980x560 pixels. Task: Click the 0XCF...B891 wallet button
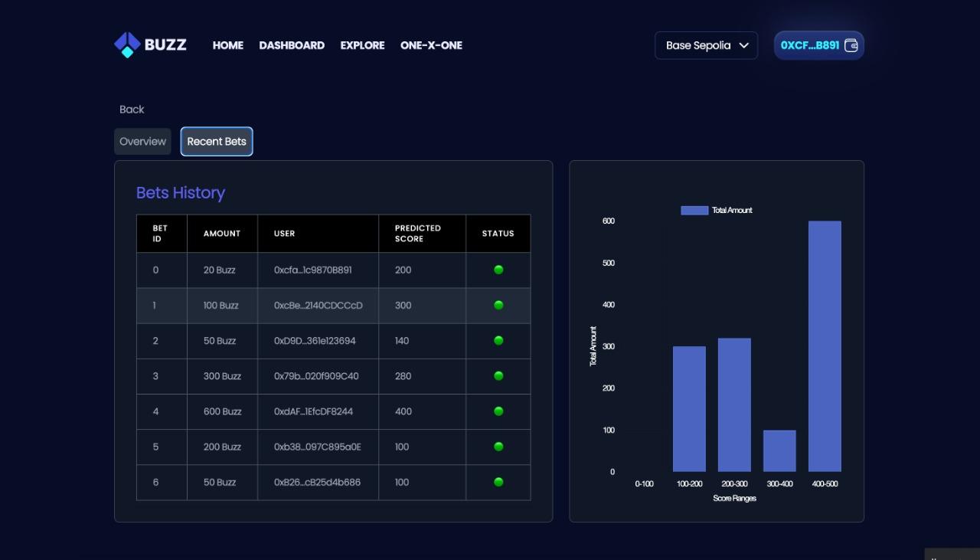pos(819,45)
